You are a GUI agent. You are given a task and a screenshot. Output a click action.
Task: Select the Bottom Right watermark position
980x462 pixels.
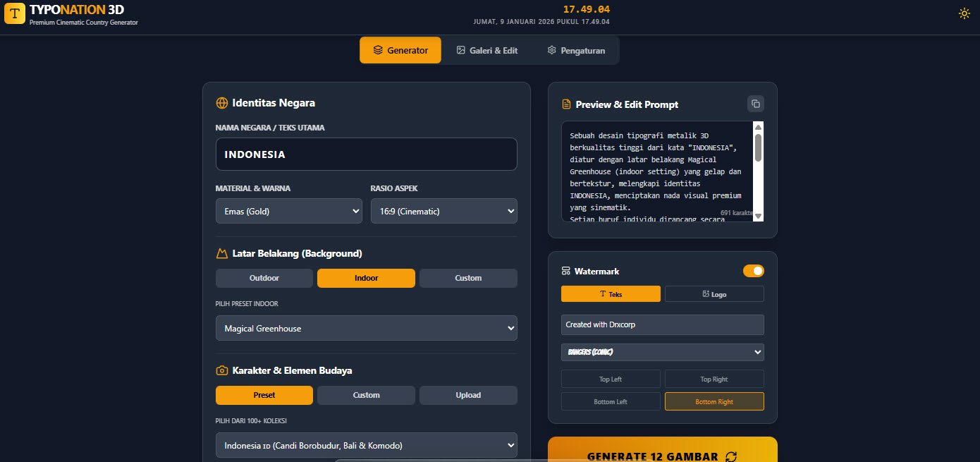[x=714, y=401]
